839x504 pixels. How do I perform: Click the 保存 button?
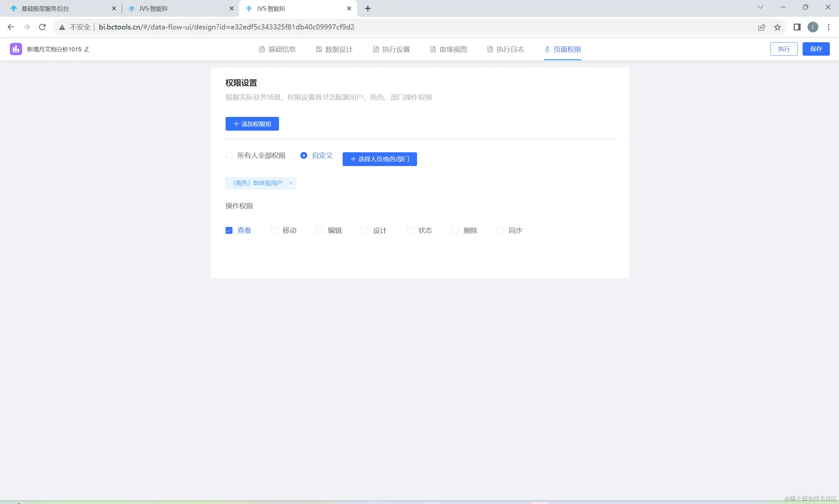coord(816,49)
